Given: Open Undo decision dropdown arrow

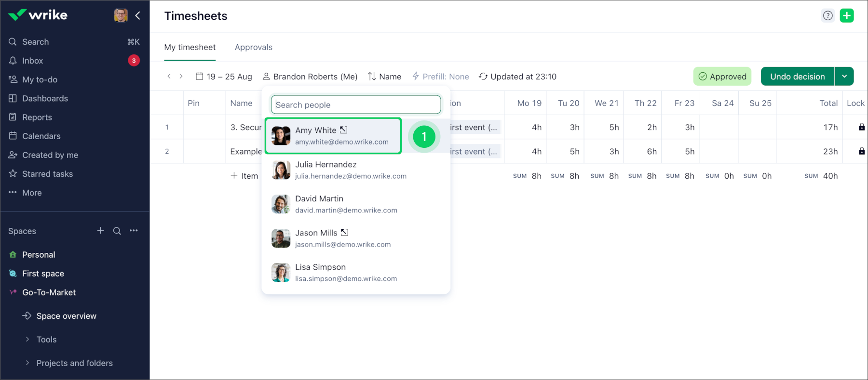Looking at the screenshot, I should (x=844, y=77).
